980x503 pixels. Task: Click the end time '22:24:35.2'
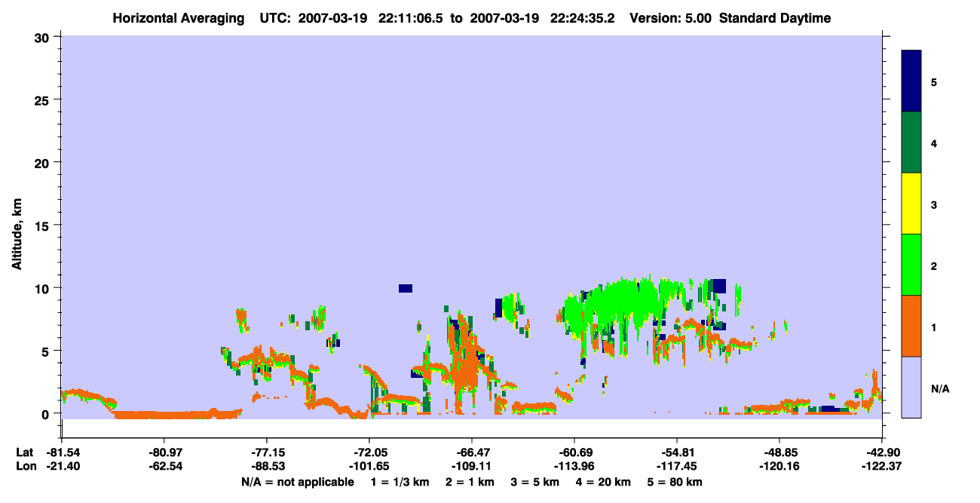tap(583, 18)
